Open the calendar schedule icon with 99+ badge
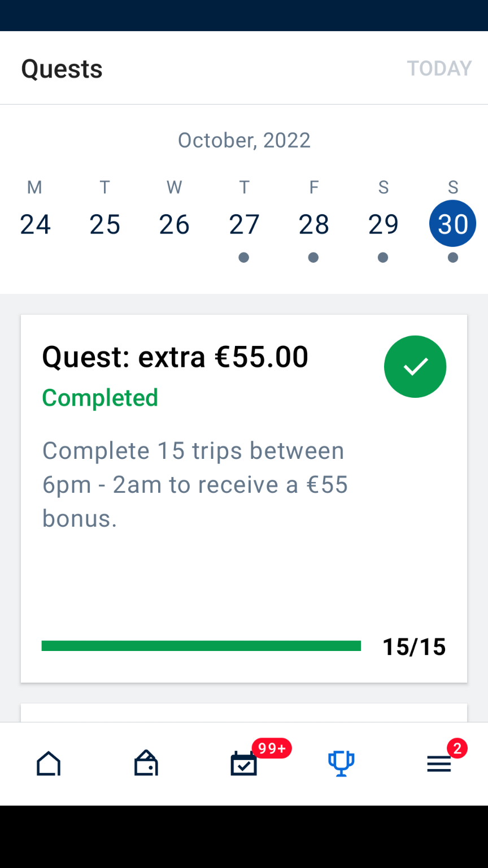Viewport: 488px width, 868px height. (x=244, y=765)
